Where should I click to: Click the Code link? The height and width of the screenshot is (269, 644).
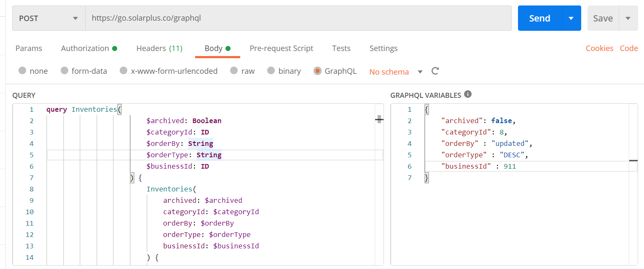point(628,48)
